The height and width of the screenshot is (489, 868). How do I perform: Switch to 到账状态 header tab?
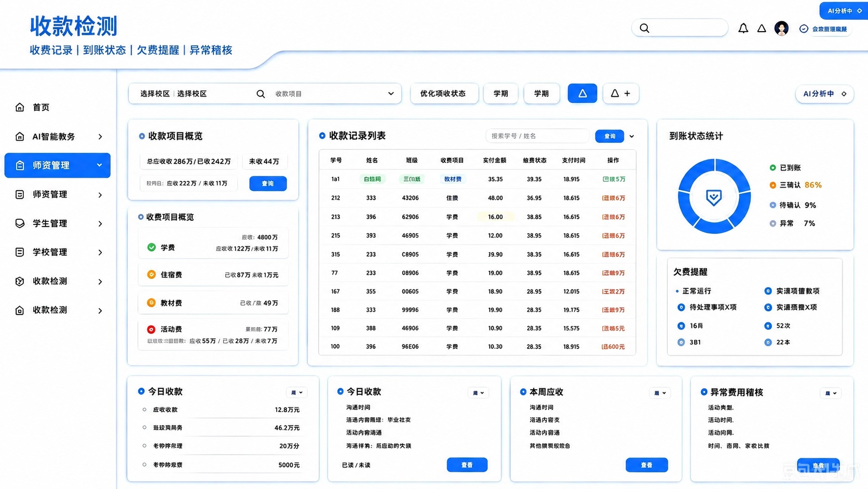pyautogui.click(x=104, y=50)
